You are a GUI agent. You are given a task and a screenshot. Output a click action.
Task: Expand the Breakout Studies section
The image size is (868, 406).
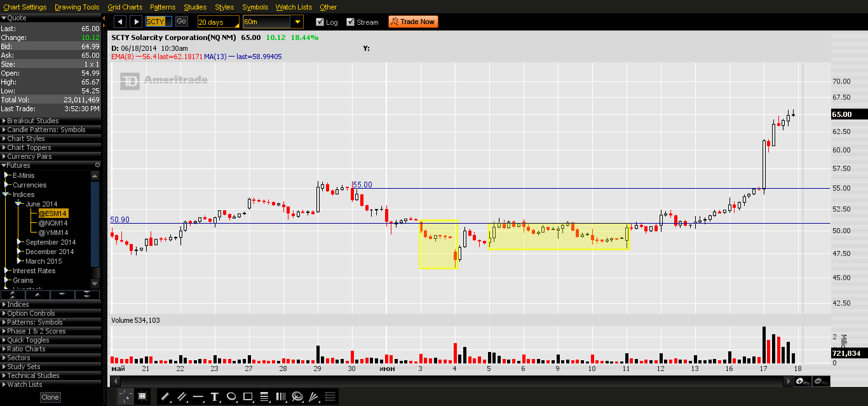tap(51, 121)
